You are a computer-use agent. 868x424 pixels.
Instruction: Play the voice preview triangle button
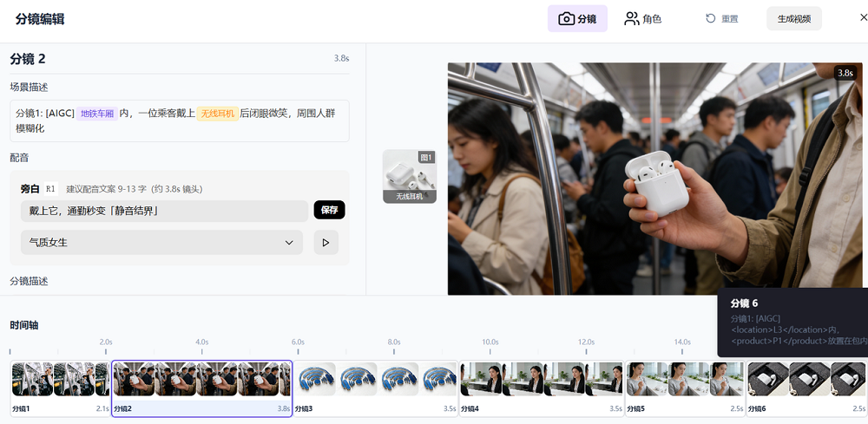325,243
